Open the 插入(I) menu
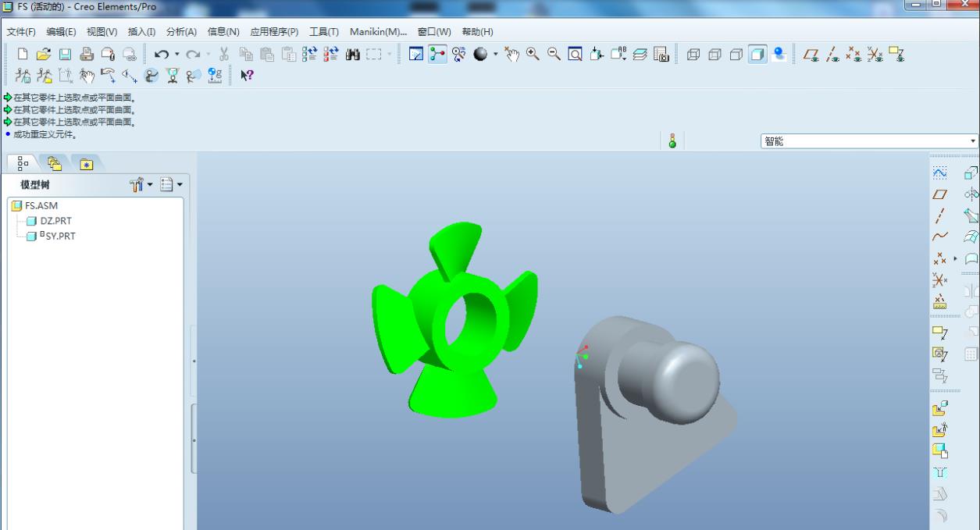 point(141,32)
